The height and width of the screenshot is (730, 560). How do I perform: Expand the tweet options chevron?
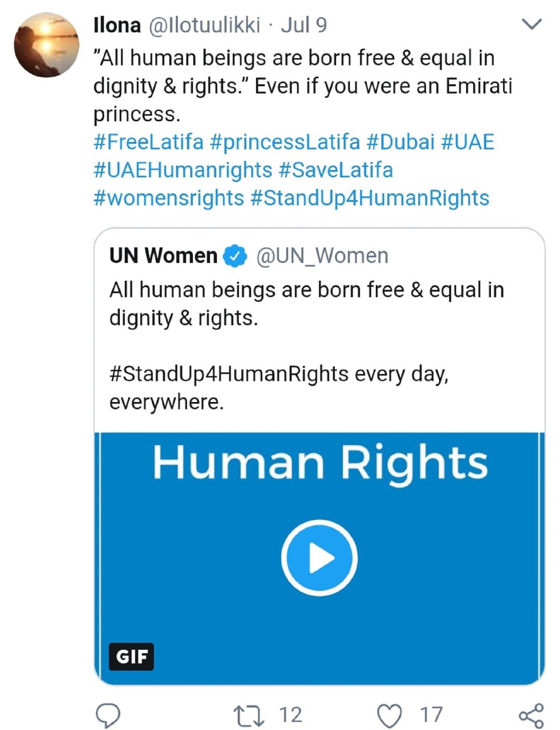pos(531,24)
